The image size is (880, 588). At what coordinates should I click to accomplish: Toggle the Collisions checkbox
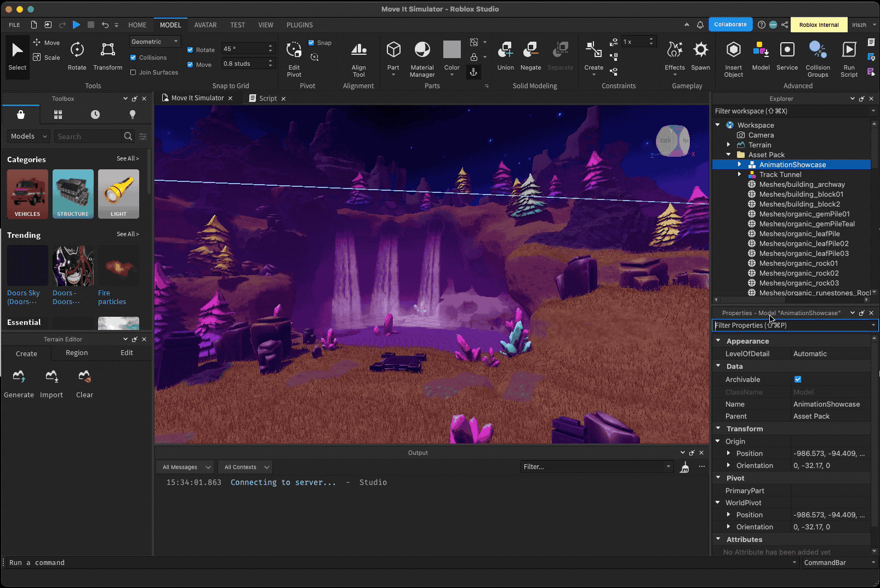(x=133, y=58)
